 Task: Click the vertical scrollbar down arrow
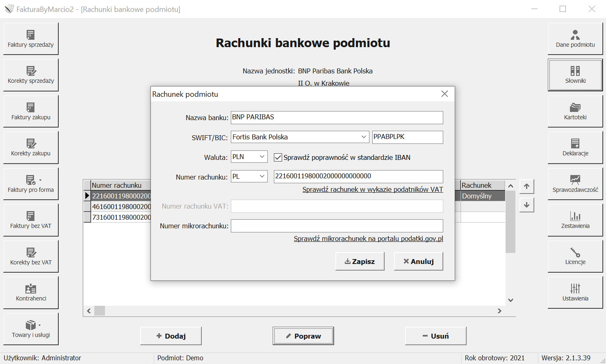point(510,300)
